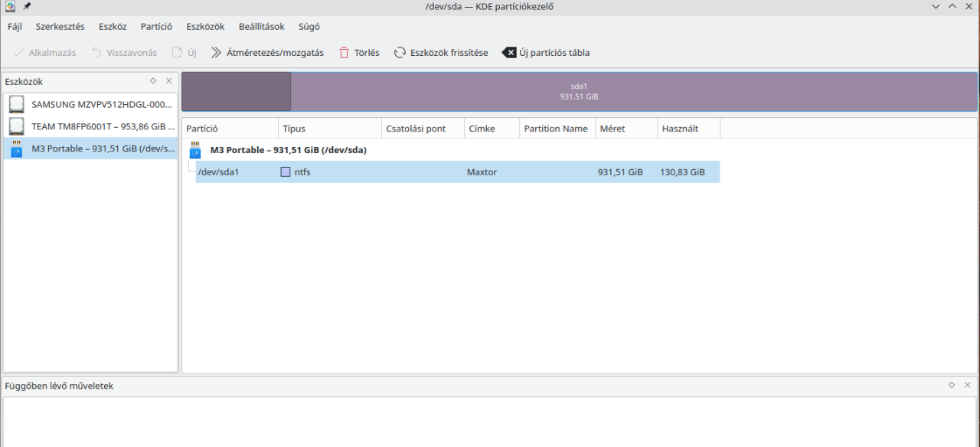
Task: Sort by Címke column header
Action: (x=492, y=129)
